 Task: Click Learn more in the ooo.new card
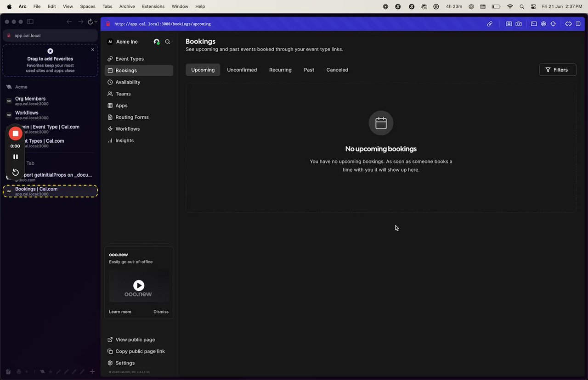pyautogui.click(x=120, y=312)
